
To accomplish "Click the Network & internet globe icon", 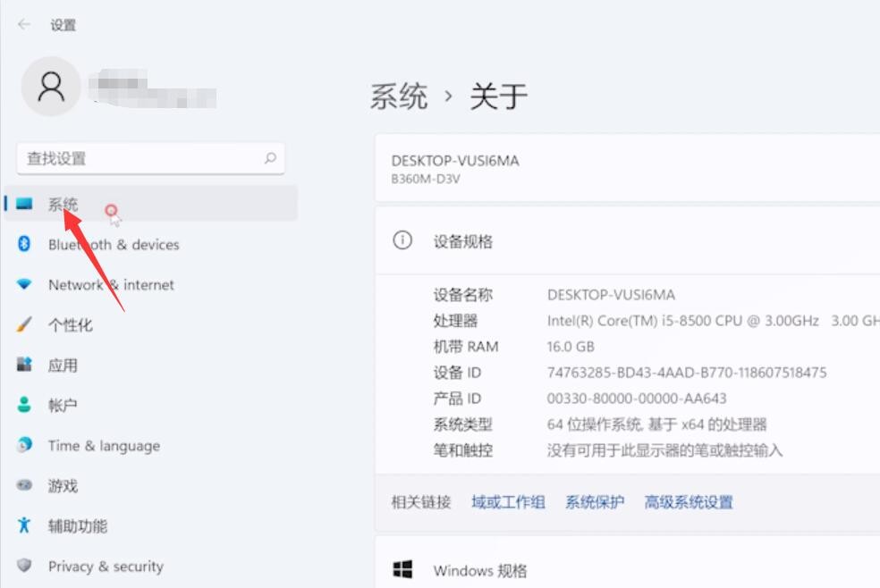I will pos(24,284).
